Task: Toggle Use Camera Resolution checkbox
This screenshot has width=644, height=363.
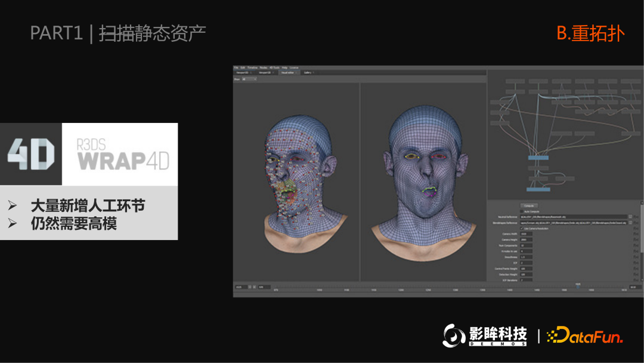Action: pos(522,228)
